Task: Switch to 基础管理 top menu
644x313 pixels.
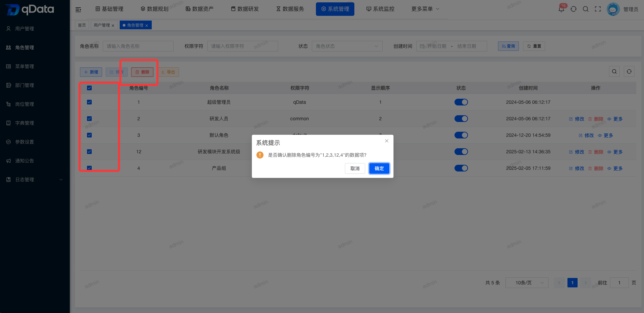Action: coord(109,9)
